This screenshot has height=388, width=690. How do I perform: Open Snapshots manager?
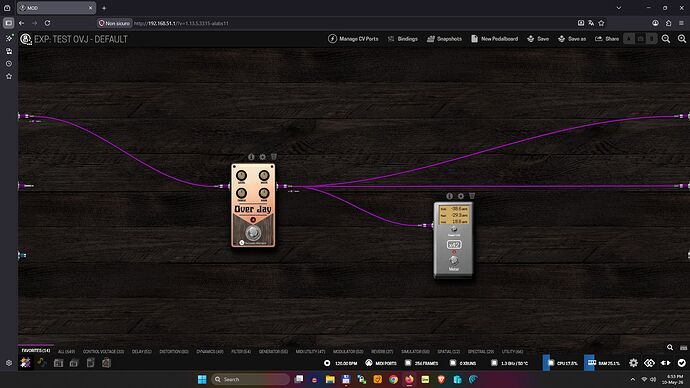[x=444, y=39]
